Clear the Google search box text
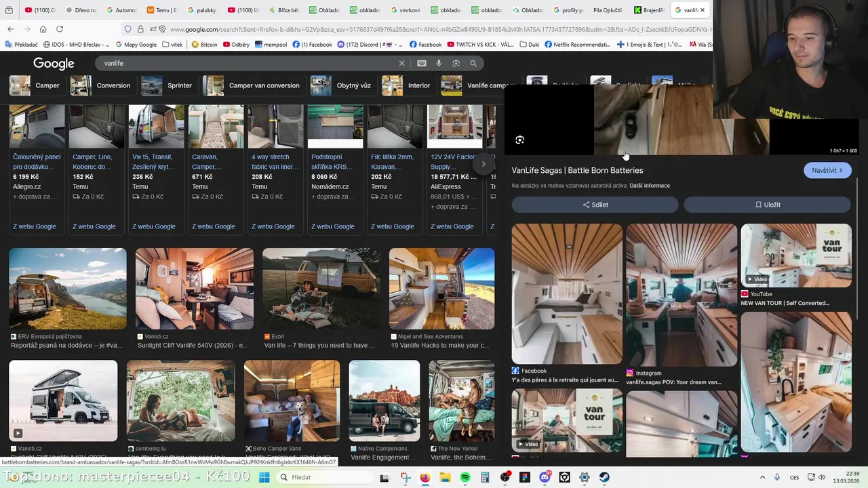Viewport: 868px width, 488px height. pos(401,63)
